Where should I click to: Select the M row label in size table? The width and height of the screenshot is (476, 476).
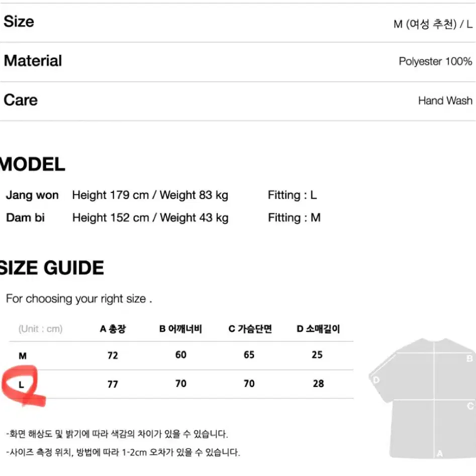point(23,356)
